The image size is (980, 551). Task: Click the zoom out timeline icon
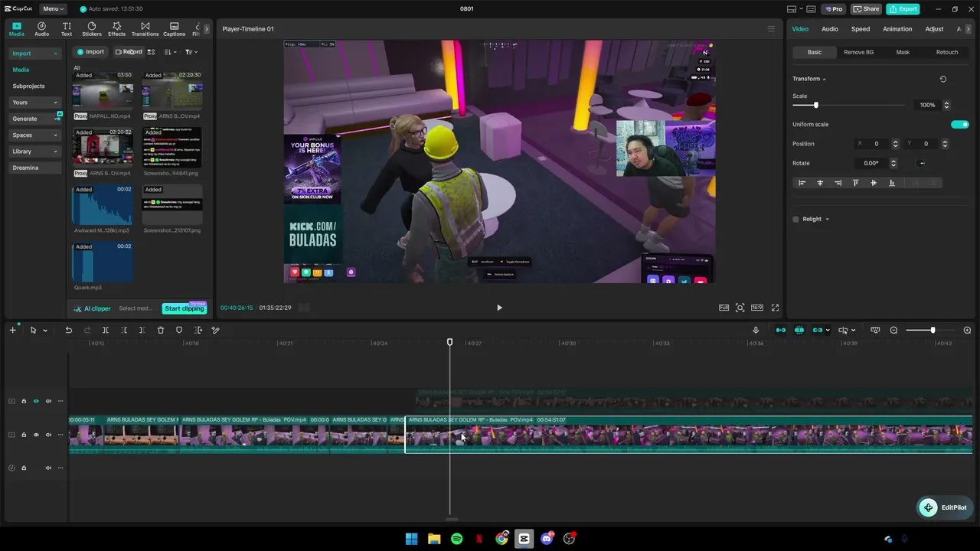tap(893, 331)
